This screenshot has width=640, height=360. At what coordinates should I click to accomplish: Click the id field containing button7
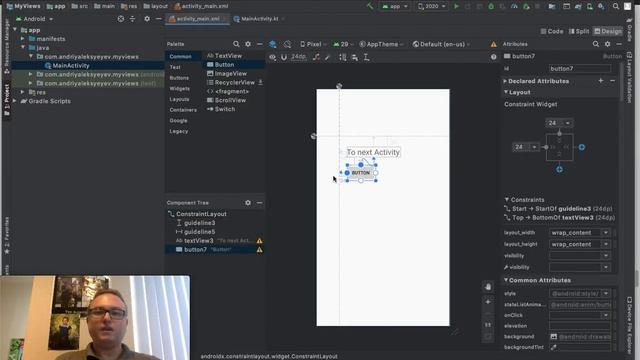pos(580,69)
